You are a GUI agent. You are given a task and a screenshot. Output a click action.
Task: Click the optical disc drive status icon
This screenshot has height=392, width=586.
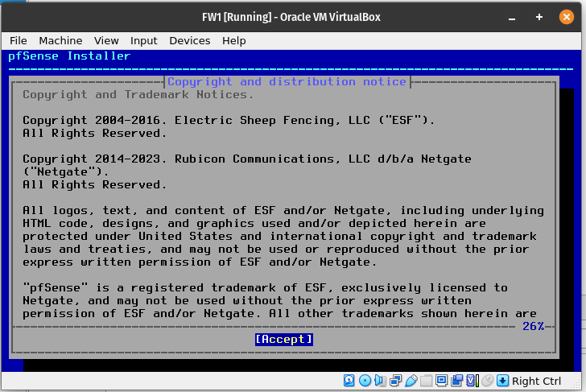click(x=365, y=381)
